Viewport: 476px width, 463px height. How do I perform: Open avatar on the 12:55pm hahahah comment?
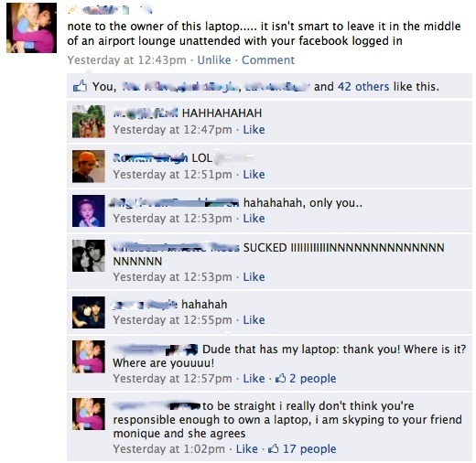(x=89, y=312)
